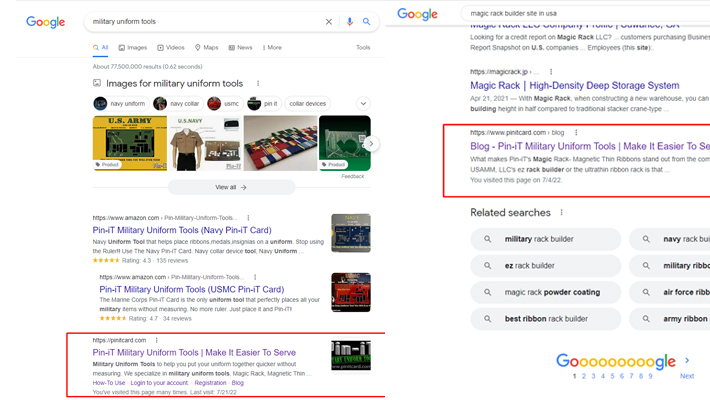710x400 pixels.
Task: Open the search Tools option
Action: pyautogui.click(x=363, y=48)
